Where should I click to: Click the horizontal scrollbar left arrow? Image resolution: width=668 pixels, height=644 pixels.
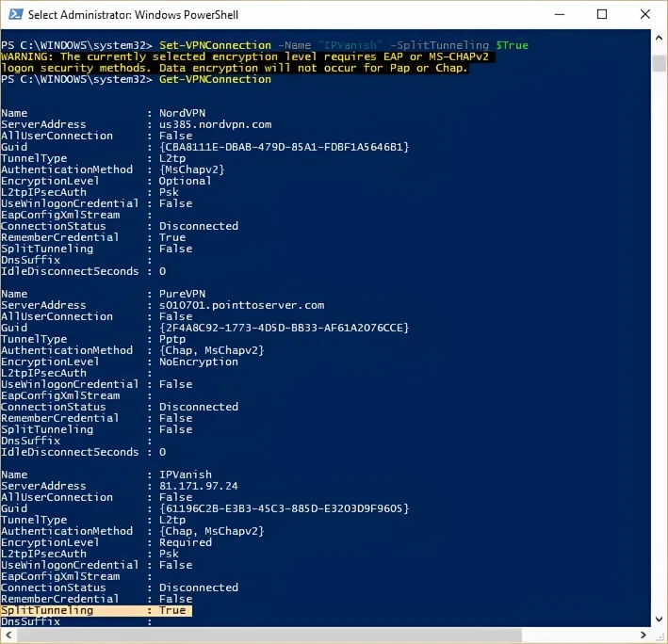[x=8, y=636]
